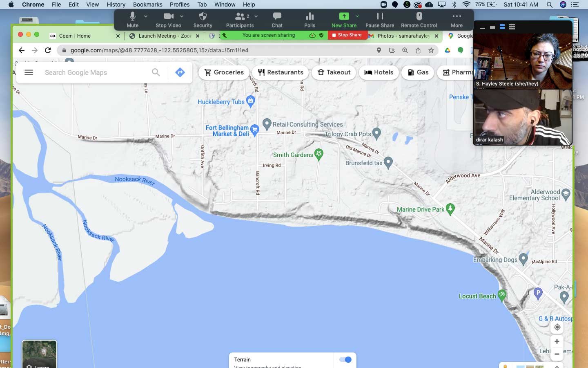Open the Google Maps hamburger menu
The width and height of the screenshot is (588, 368).
click(29, 72)
